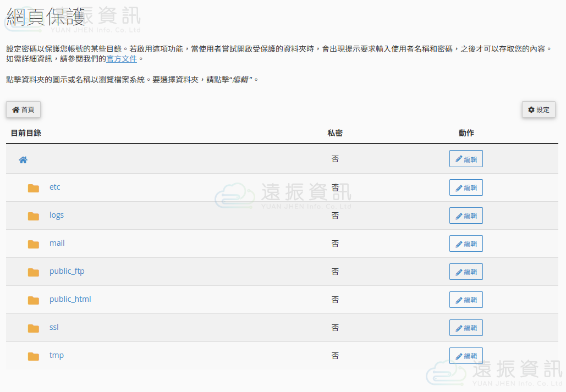The image size is (566, 392).
Task: Select the 目前目錄 column header
Action: coord(26,133)
